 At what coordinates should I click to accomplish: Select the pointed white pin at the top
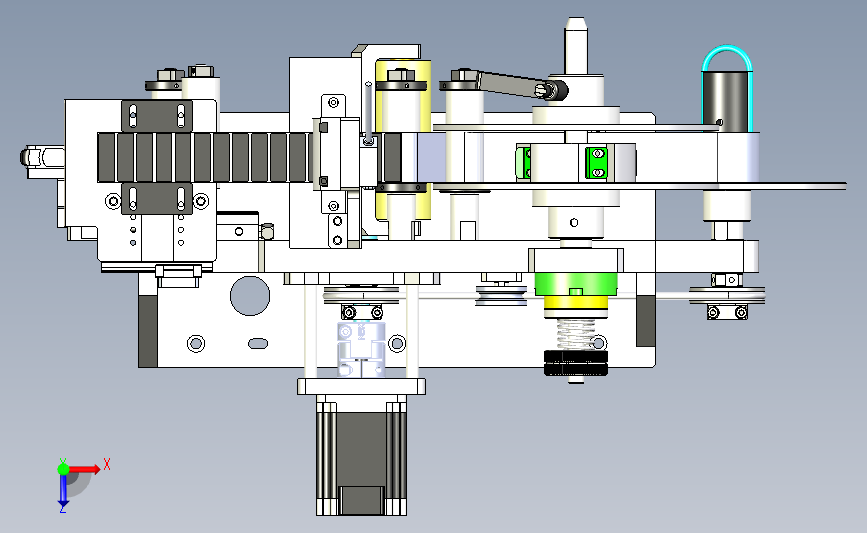576,45
